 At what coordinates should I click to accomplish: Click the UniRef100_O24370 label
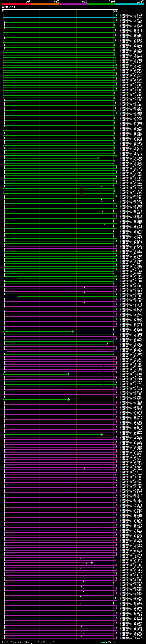coord(131,77)
